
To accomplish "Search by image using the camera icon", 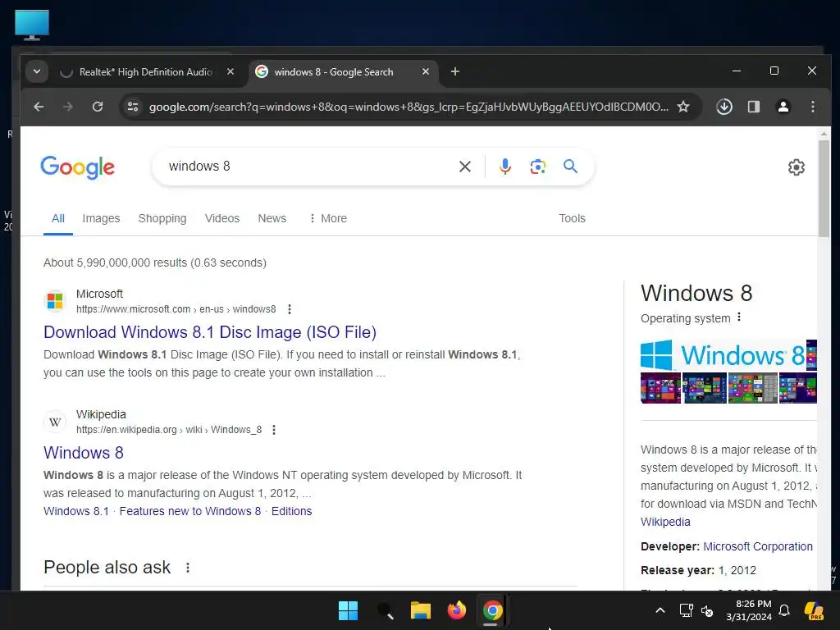I will (538, 167).
